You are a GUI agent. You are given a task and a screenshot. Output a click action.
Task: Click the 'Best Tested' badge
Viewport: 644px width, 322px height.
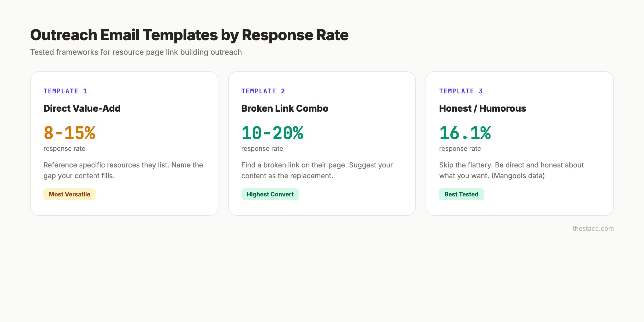[461, 194]
